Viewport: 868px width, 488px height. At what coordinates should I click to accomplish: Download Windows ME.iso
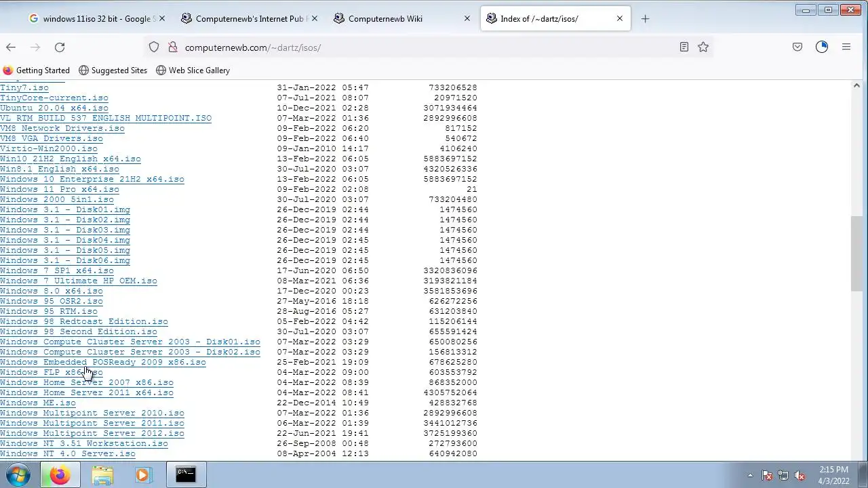click(38, 403)
